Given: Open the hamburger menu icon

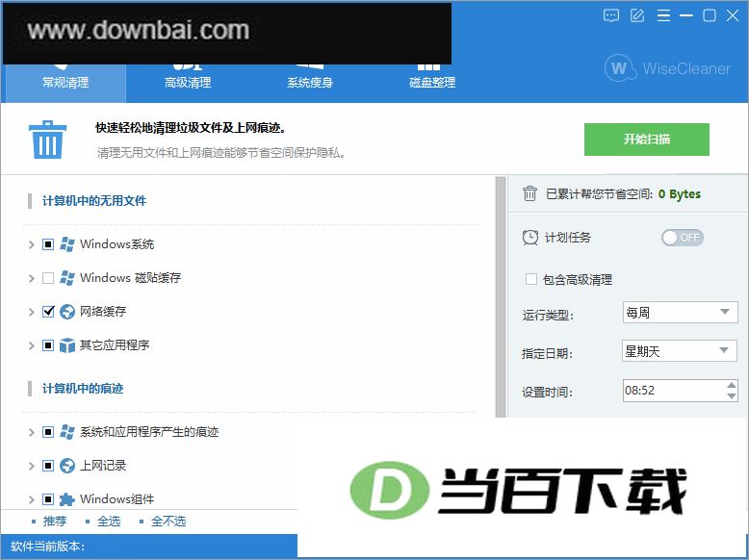Looking at the screenshot, I should 663,15.
